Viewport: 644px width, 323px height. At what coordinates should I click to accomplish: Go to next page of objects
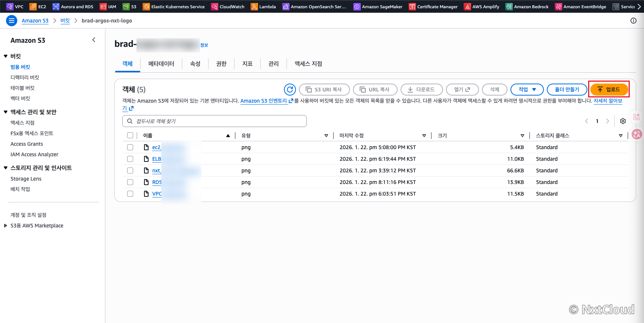coord(608,121)
